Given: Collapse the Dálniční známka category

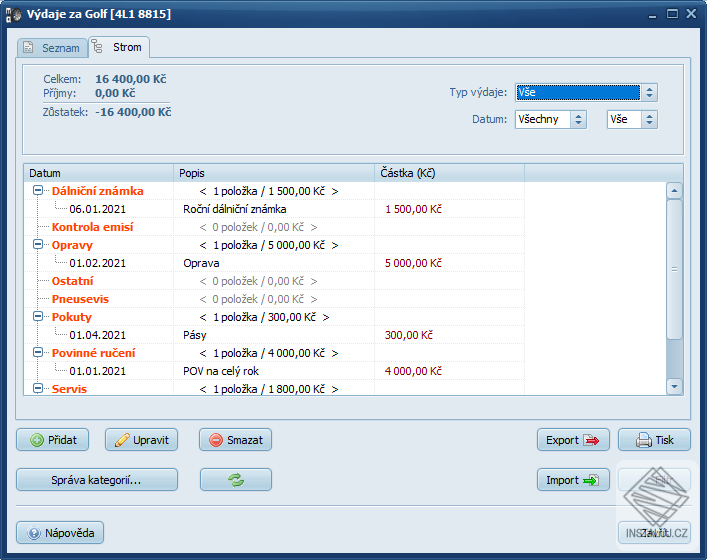Looking at the screenshot, I should pos(38,191).
